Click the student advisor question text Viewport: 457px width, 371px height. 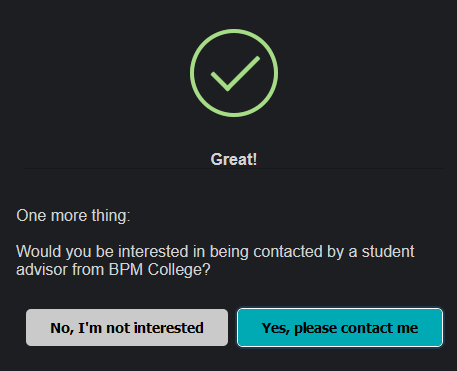215,260
